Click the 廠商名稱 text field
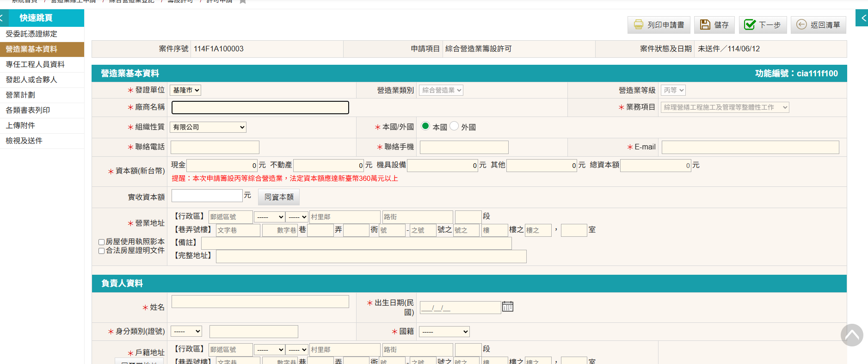Screen dimensions: 868x364 tap(260, 107)
